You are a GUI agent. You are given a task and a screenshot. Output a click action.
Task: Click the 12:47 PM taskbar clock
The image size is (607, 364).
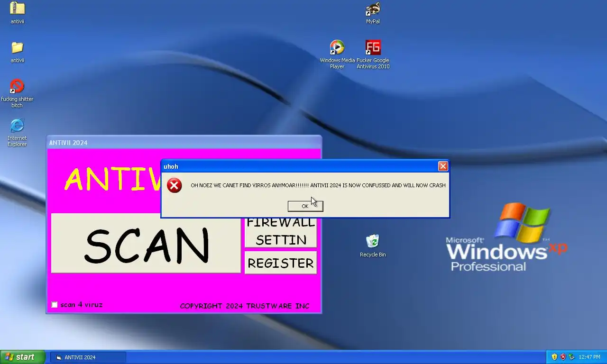click(589, 357)
